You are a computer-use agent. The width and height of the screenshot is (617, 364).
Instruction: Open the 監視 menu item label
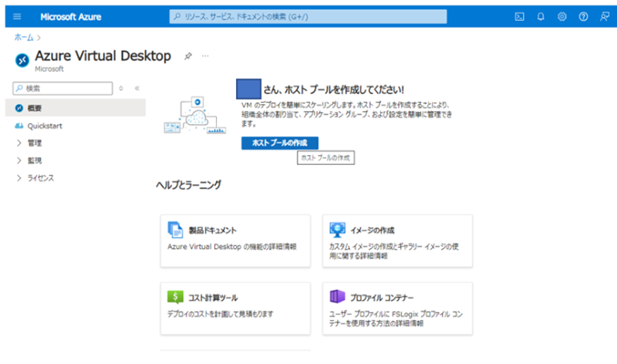35,160
